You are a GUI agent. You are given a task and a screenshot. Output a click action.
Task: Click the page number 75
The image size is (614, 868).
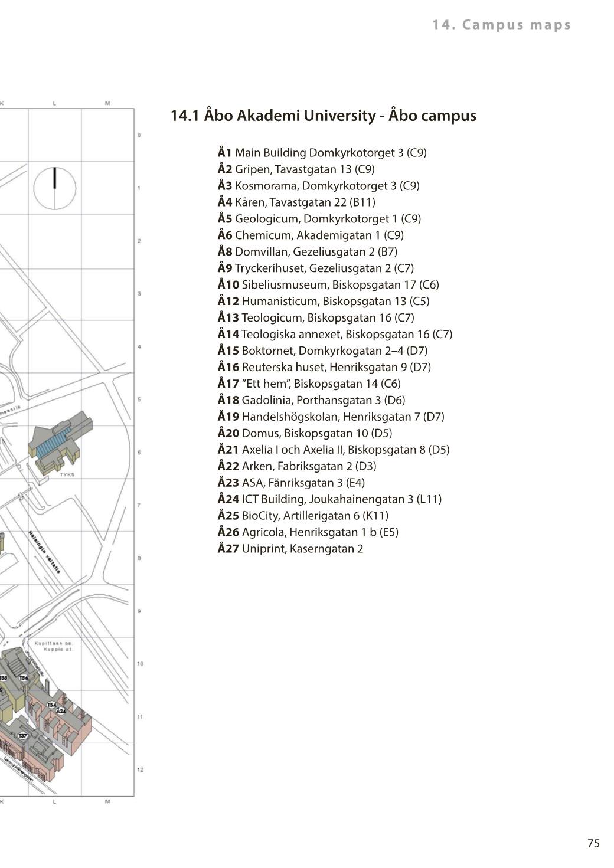pyautogui.click(x=593, y=843)
